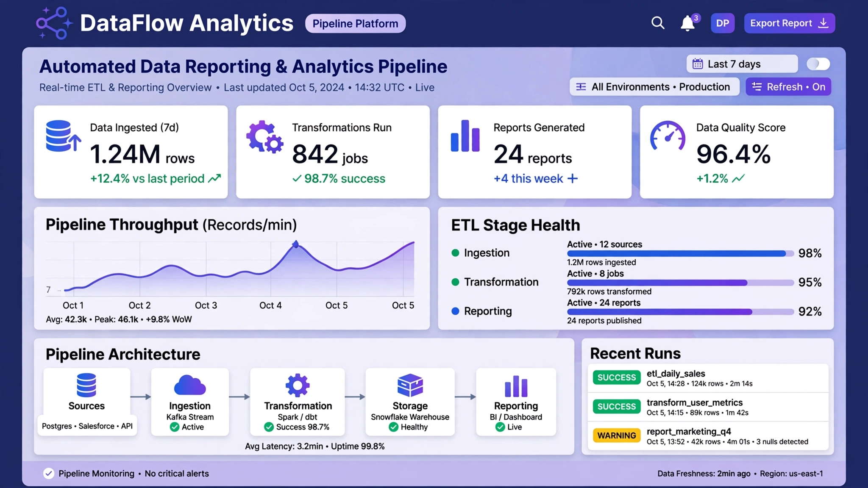Click 'Region: us-east-1' status text
The image size is (868, 488).
tap(791, 474)
